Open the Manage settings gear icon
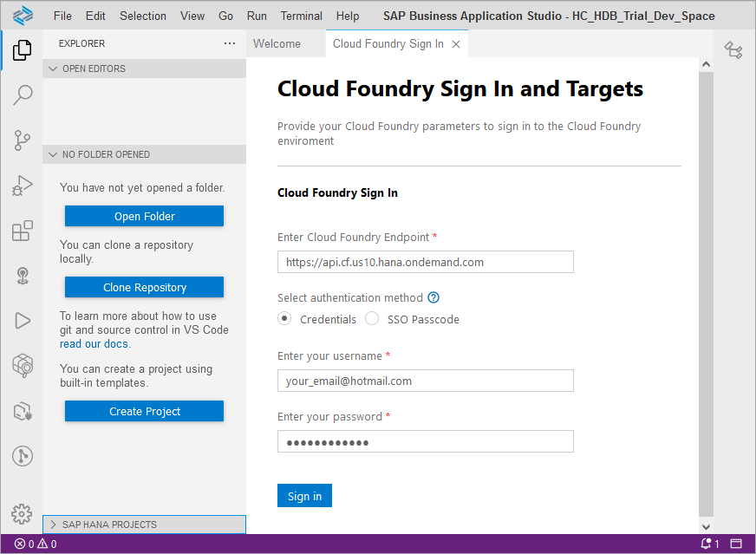 pos(22,514)
